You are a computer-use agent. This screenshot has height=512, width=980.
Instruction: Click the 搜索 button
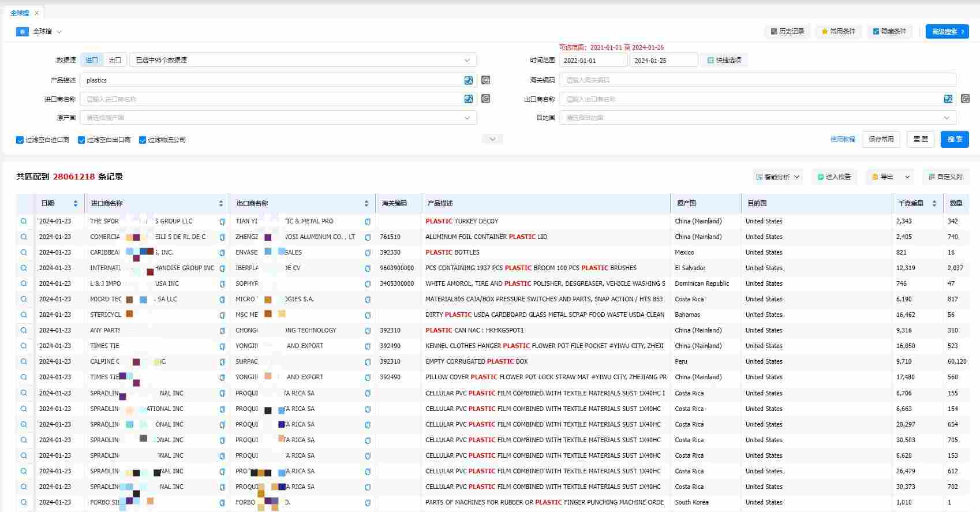955,139
